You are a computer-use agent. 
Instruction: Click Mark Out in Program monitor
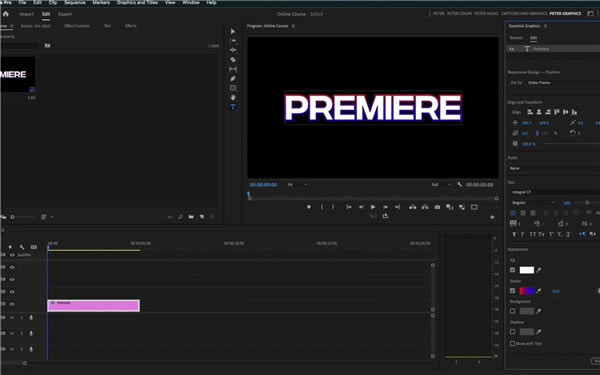pyautogui.click(x=333, y=207)
